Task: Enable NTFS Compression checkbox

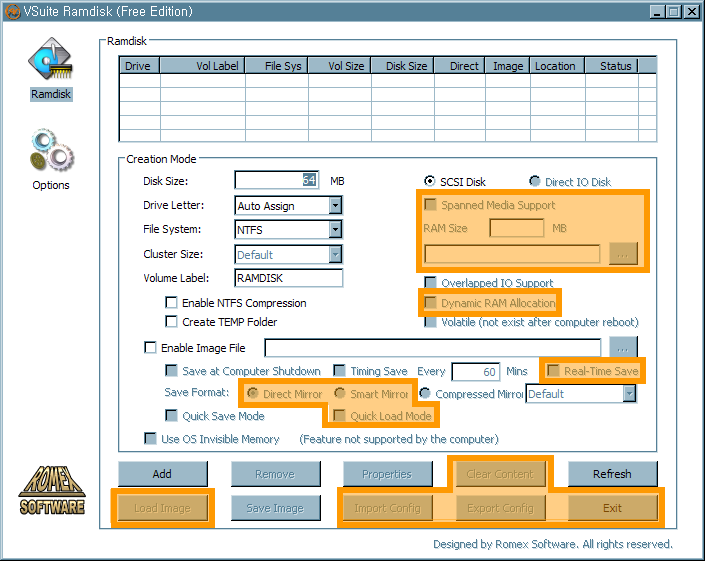Action: point(171,303)
